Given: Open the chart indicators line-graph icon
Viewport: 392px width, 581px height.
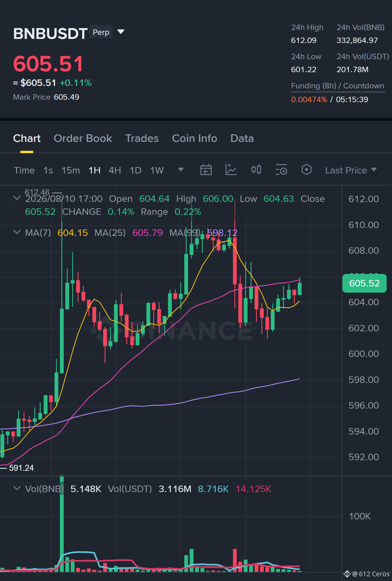Looking at the screenshot, I should tap(231, 170).
